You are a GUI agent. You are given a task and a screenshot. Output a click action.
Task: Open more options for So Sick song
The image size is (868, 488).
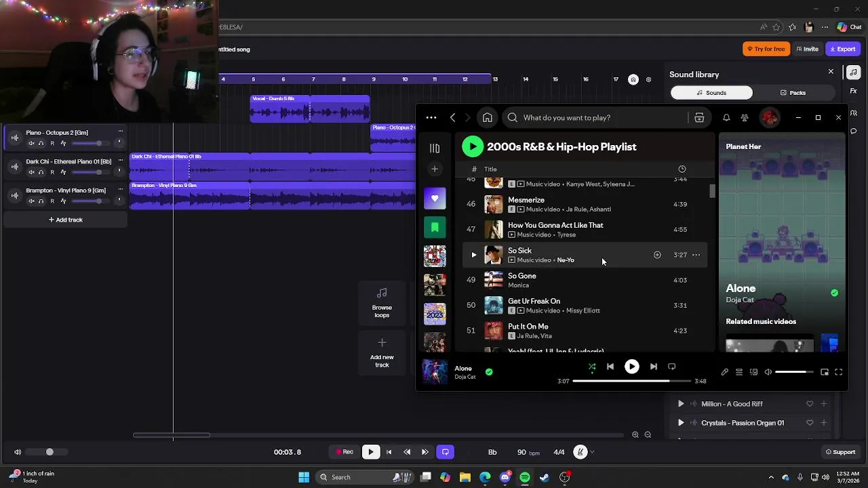[x=696, y=255]
